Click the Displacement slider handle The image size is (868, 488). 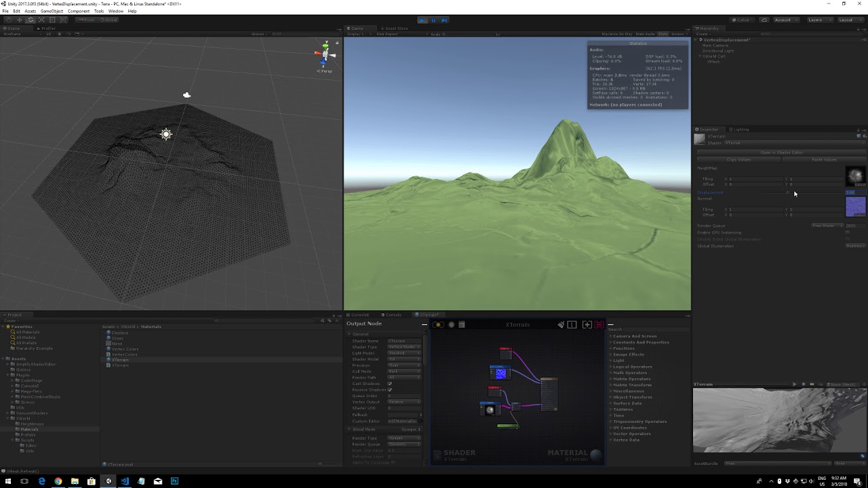click(x=787, y=192)
